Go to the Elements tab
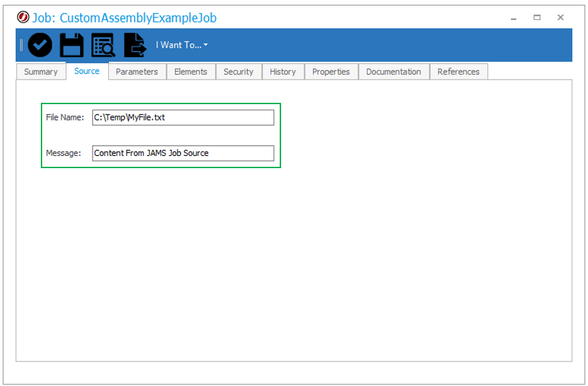588x386 pixels. coord(191,71)
